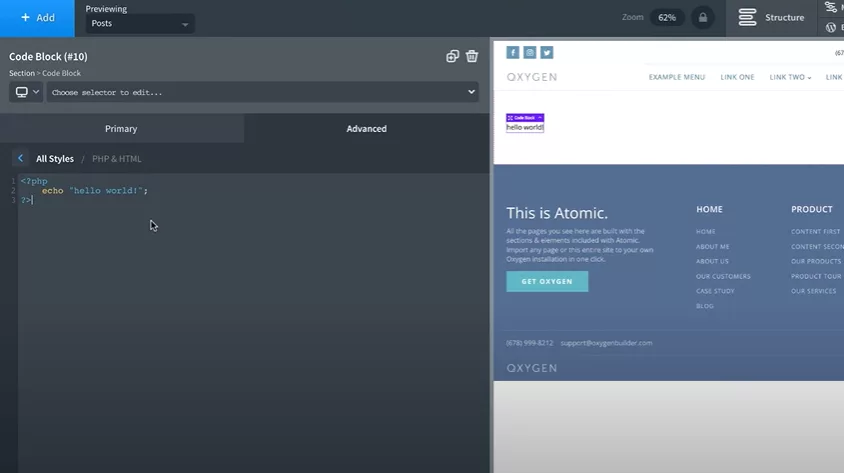This screenshot has width=844, height=473.
Task: Open LINK TWO dropdown in navigation
Action: (x=790, y=77)
